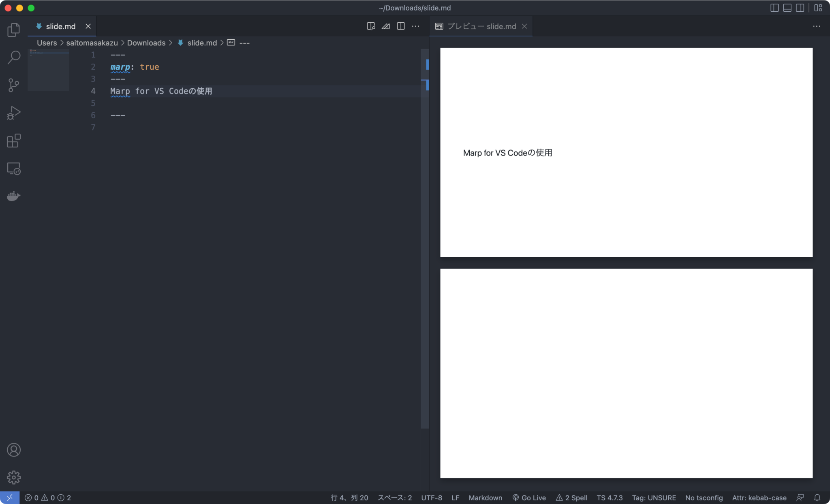
Task: Launch the Run and Debug icon
Action: (x=14, y=113)
